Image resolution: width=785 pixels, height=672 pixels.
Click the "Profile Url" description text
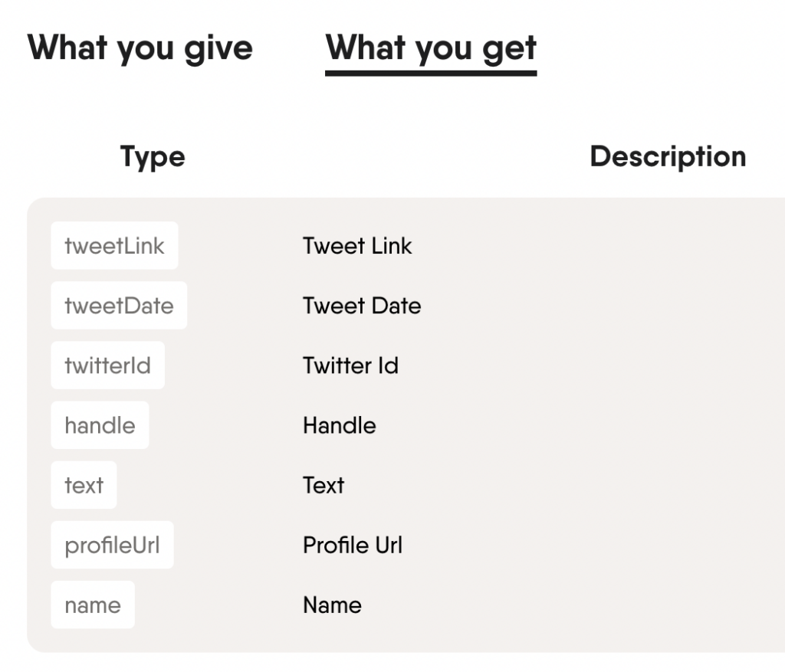pyautogui.click(x=353, y=545)
